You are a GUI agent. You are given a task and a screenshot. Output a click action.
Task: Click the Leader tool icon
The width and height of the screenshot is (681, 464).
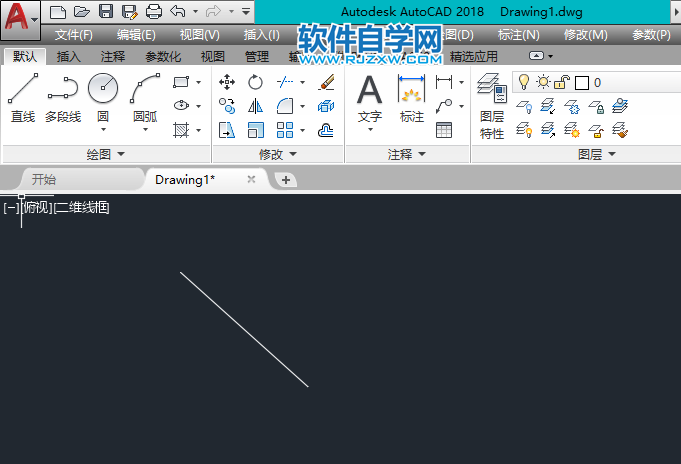[444, 106]
